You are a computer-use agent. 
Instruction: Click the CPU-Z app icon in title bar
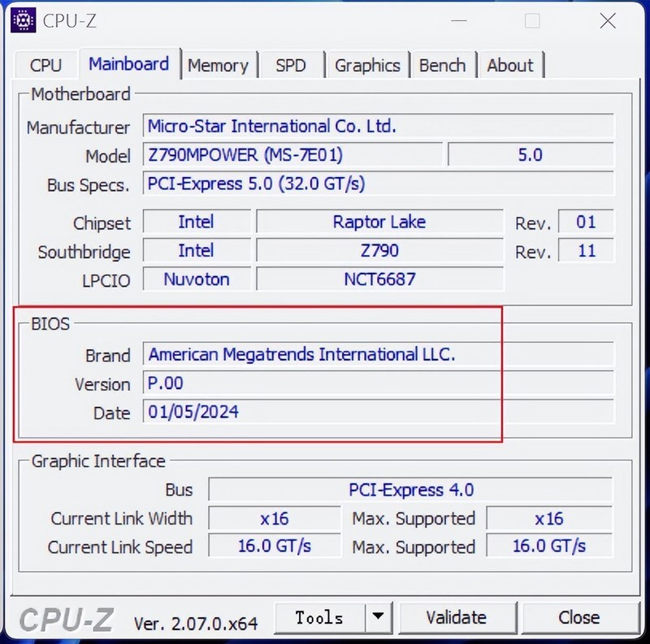click(24, 19)
